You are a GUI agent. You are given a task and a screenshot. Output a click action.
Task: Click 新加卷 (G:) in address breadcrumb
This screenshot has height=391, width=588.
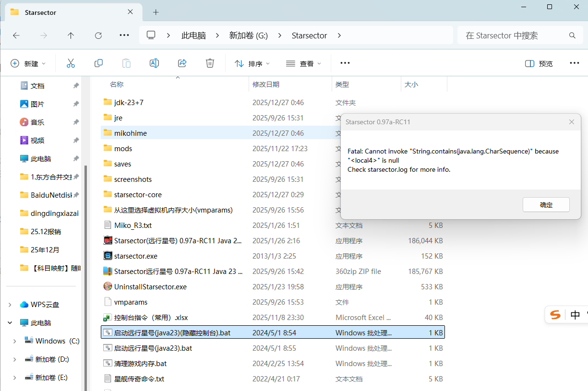(x=248, y=36)
